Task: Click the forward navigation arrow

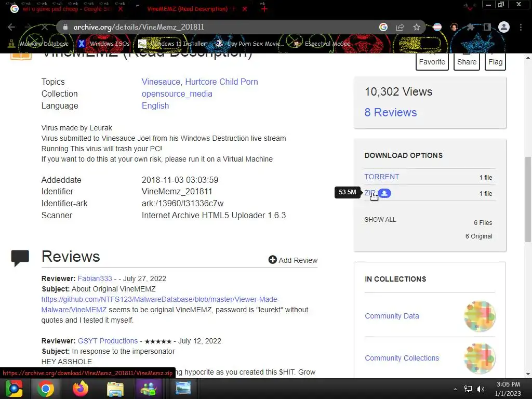Action: pos(28,27)
